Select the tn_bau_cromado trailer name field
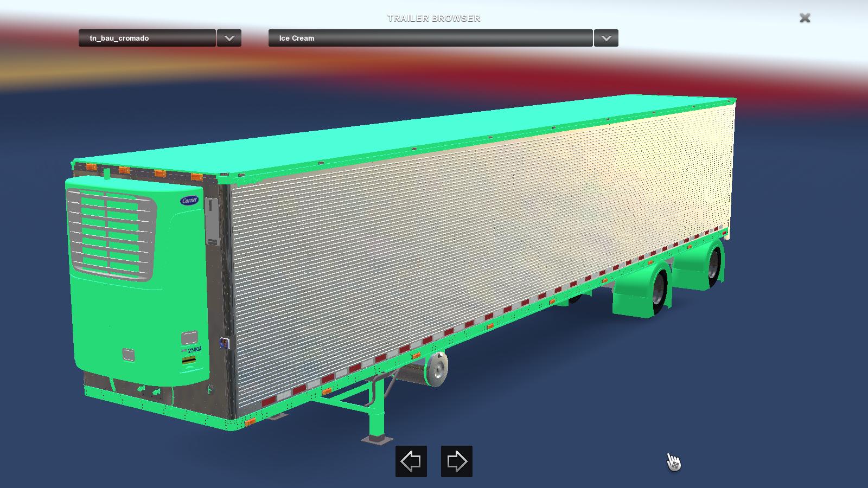Viewport: 868px width, 488px height. pyautogui.click(x=146, y=38)
